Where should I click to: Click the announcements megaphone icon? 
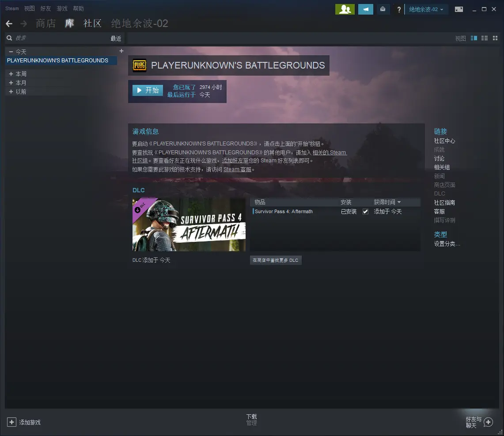point(366,9)
